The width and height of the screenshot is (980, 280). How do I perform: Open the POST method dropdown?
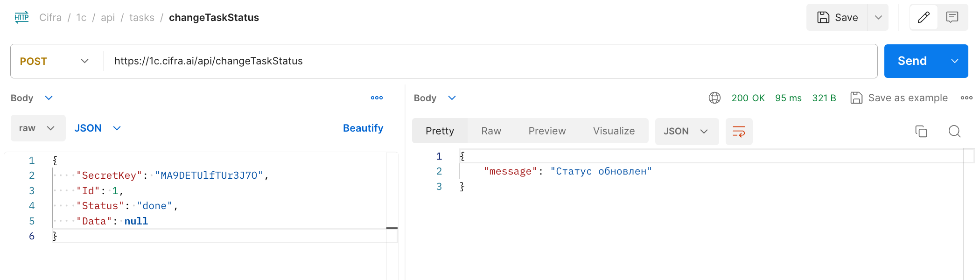pos(55,61)
